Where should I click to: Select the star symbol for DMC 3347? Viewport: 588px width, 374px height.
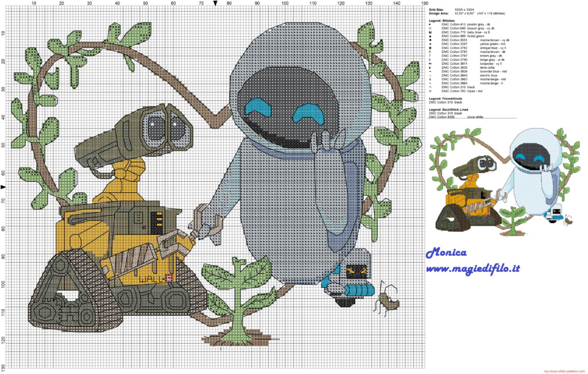[x=430, y=44]
